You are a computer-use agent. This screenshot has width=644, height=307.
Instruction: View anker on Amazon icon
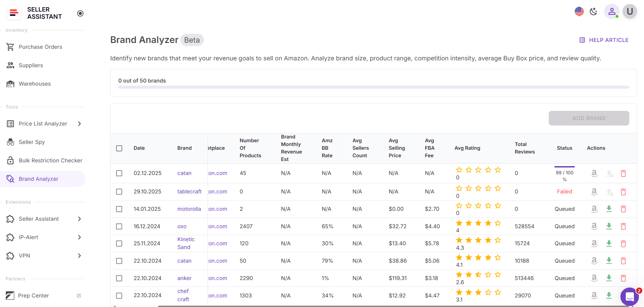coord(594,278)
